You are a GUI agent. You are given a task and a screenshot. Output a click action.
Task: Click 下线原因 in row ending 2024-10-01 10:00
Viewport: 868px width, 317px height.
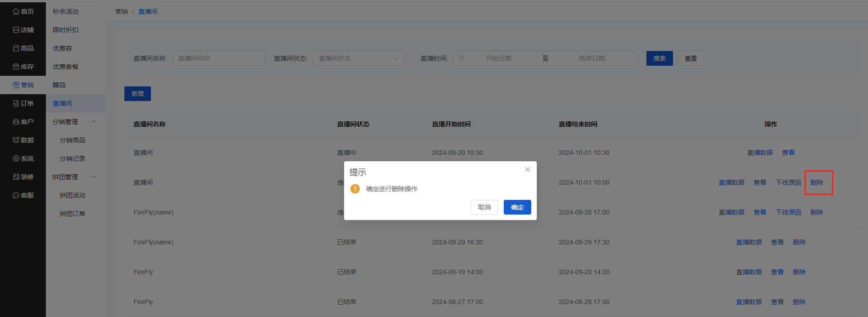(789, 182)
